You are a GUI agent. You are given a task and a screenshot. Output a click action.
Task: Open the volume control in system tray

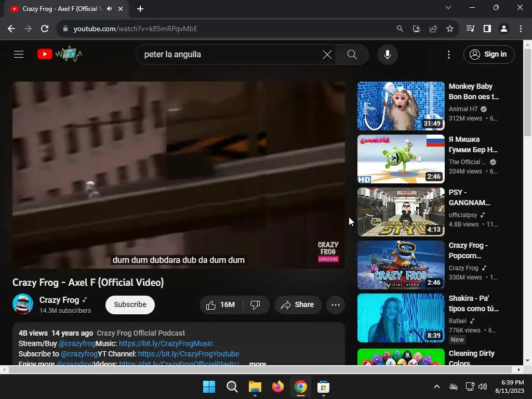click(x=483, y=387)
